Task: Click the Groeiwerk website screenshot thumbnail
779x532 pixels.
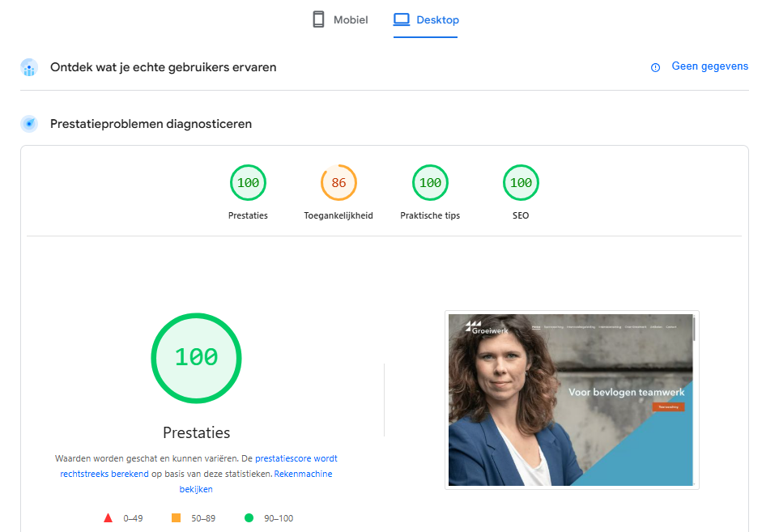Action: click(571, 399)
